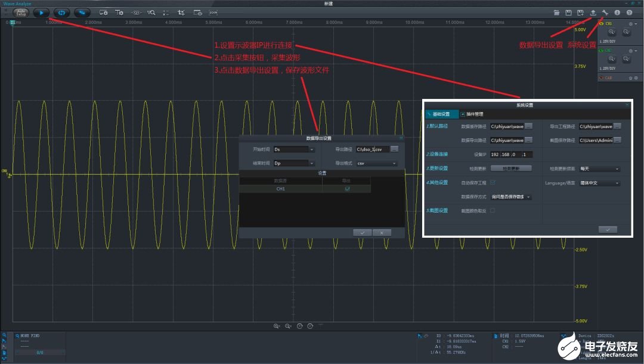644x364 pixels.
Task: Click the loop acquisition button
Action: click(61, 13)
